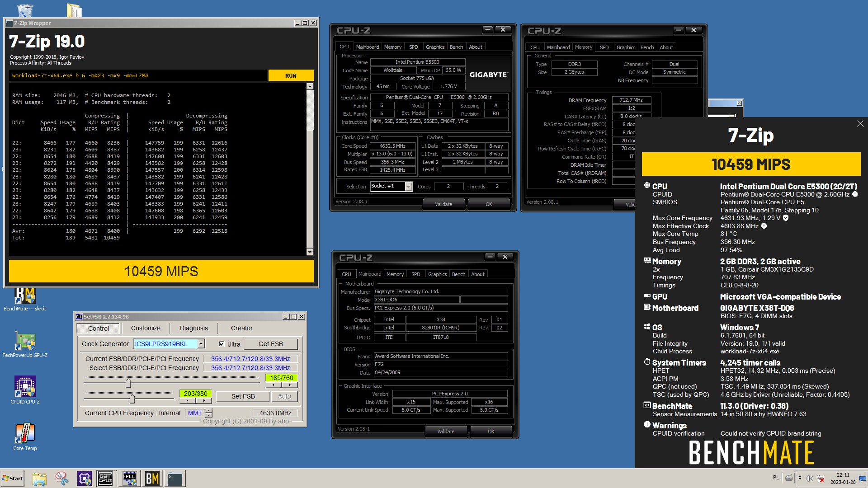
Task: Click the Start button on taskbar
Action: click(x=13, y=479)
